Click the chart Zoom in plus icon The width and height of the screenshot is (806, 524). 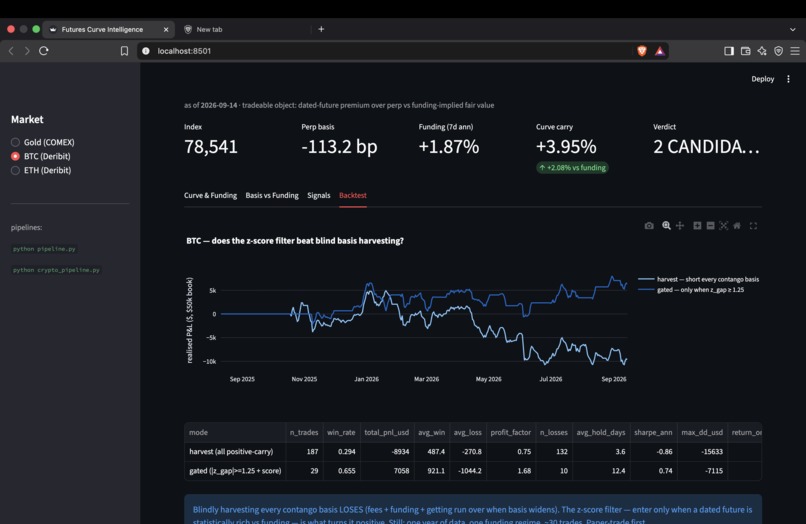tap(697, 226)
